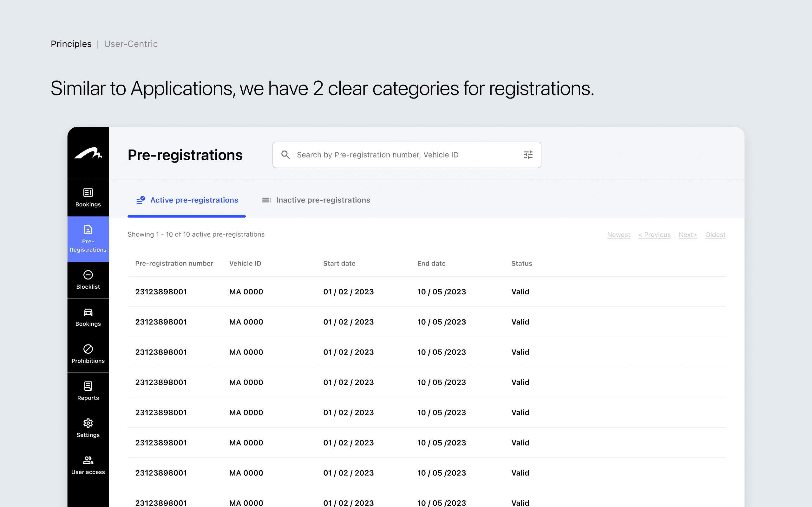This screenshot has height=507, width=812.
Task: Click the wave logo in sidebar
Action: pyautogui.click(x=88, y=153)
